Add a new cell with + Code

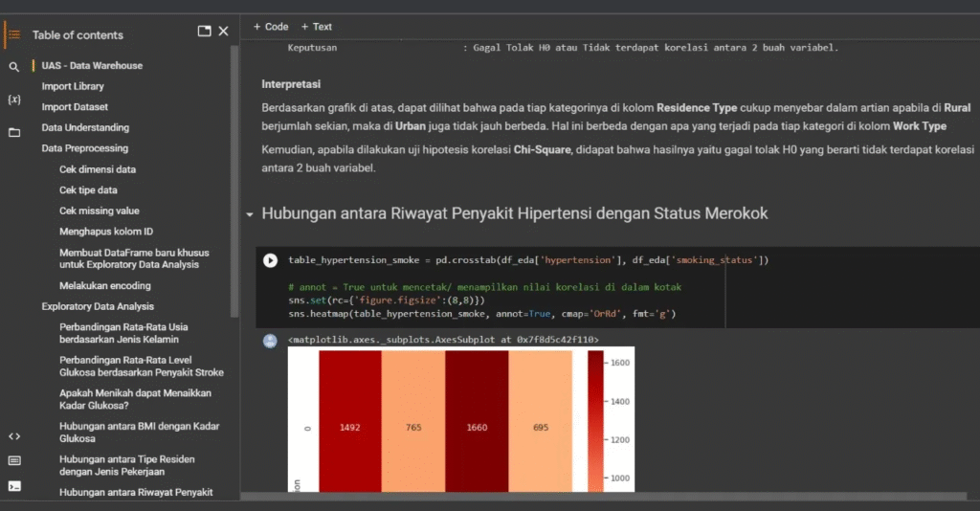271,27
